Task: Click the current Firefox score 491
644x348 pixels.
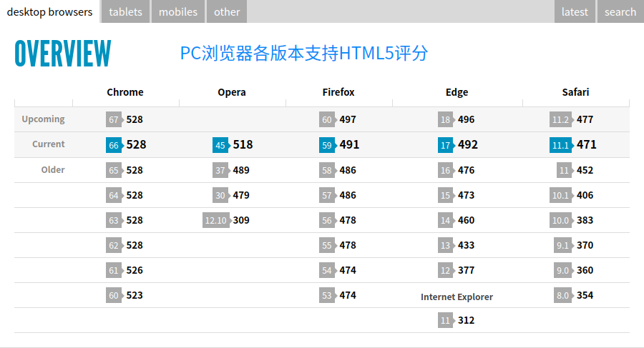Action: pos(349,144)
